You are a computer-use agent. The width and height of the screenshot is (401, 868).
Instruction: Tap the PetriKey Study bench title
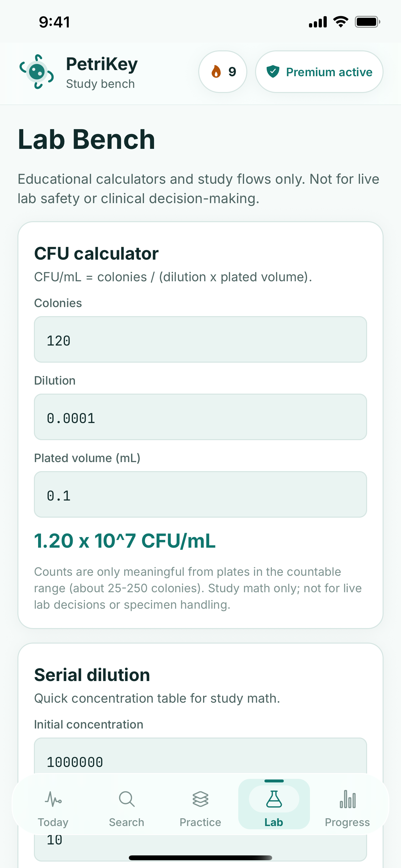point(102,72)
